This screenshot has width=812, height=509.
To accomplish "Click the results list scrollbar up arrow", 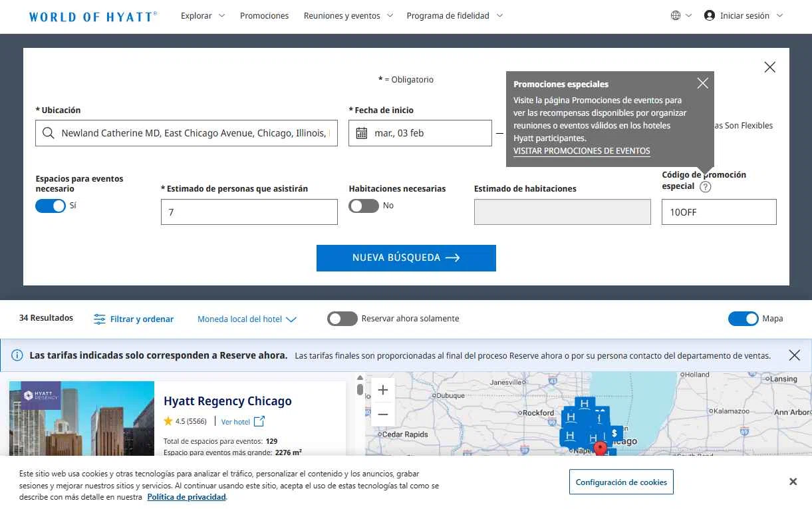I will 360,378.
